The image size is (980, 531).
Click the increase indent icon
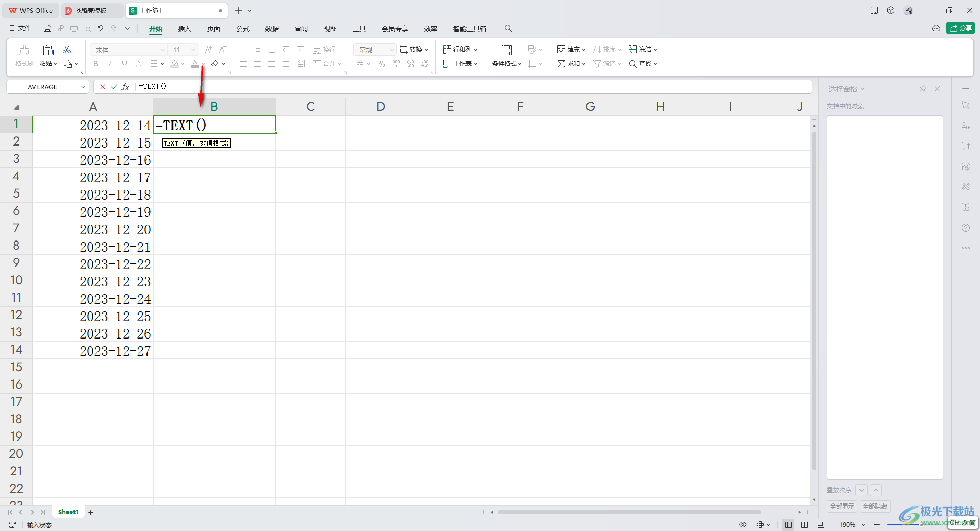point(301,50)
